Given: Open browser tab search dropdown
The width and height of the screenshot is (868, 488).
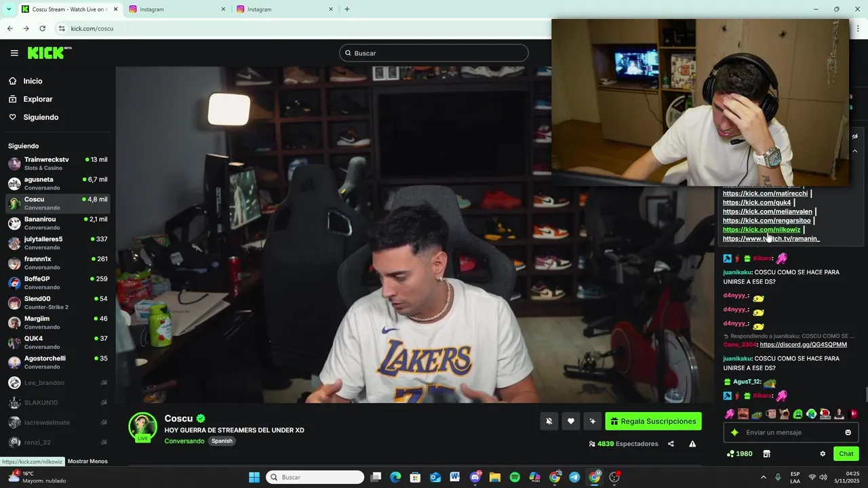Looking at the screenshot, I should tap(8, 9).
